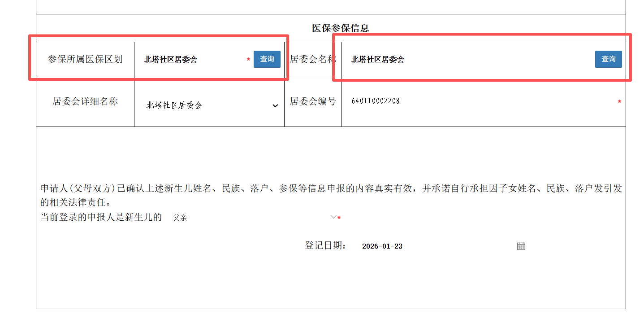The width and height of the screenshot is (644, 328).
Task: Click the red asterisk beside 居委会编号 field
Action: click(619, 102)
